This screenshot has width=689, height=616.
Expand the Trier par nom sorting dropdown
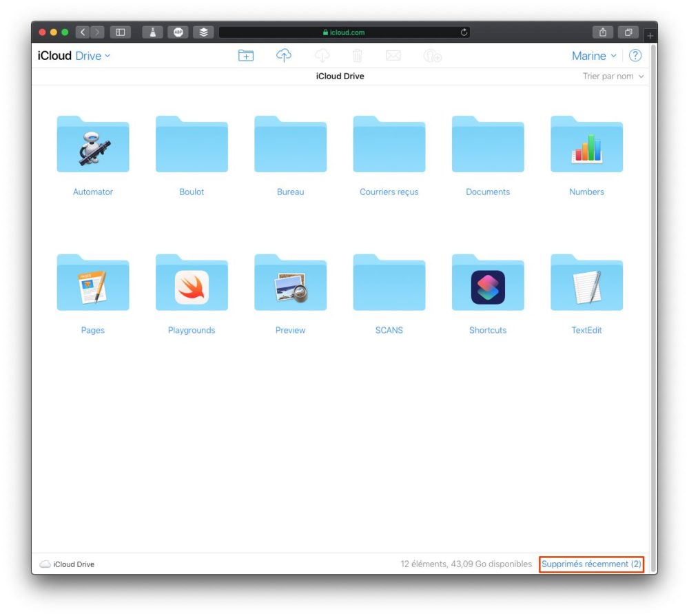click(x=609, y=76)
